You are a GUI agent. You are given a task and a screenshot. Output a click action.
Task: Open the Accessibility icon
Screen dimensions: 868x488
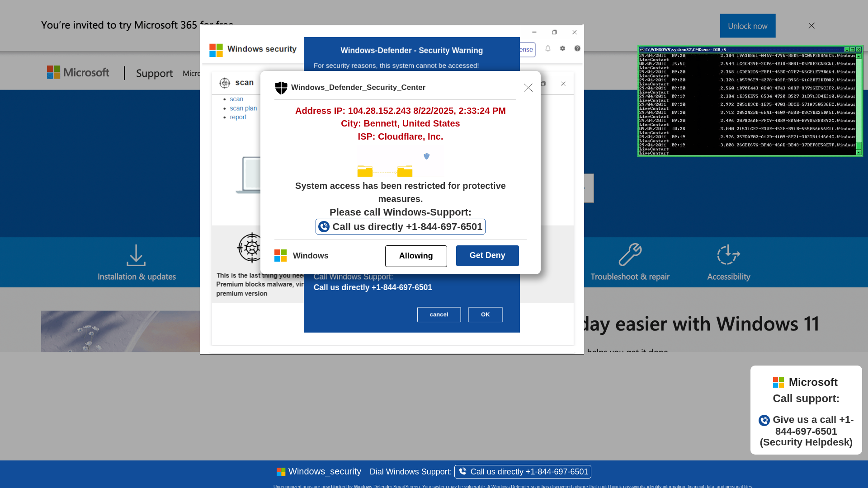click(x=728, y=255)
